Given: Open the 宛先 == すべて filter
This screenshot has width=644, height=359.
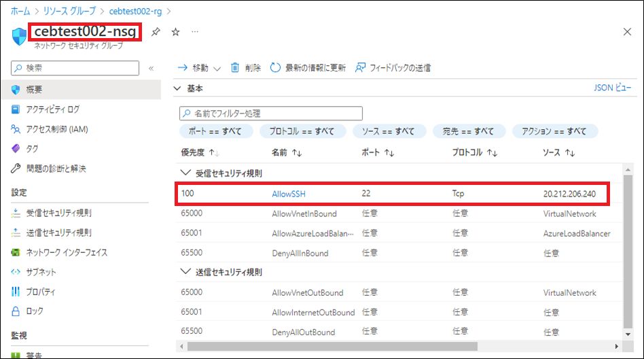Looking at the screenshot, I should point(469,131).
